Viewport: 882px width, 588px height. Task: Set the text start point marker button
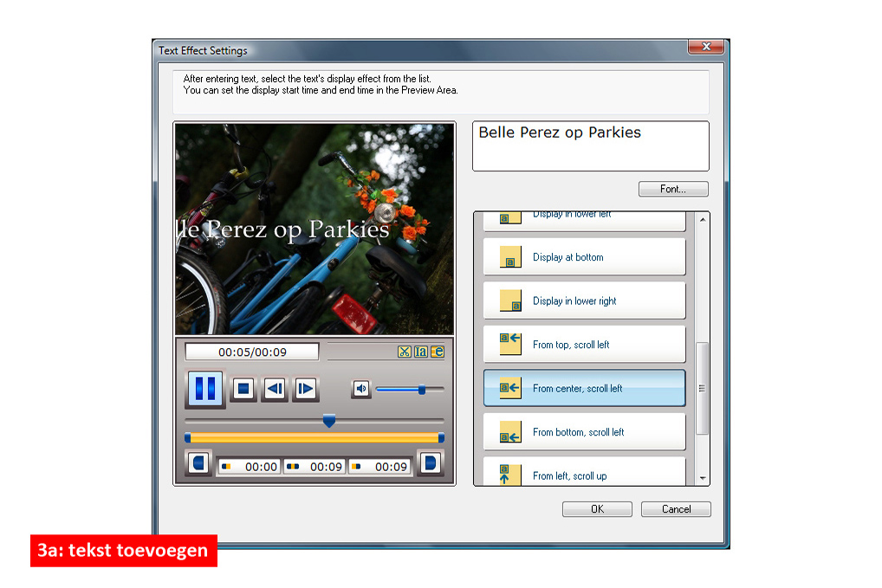click(198, 463)
